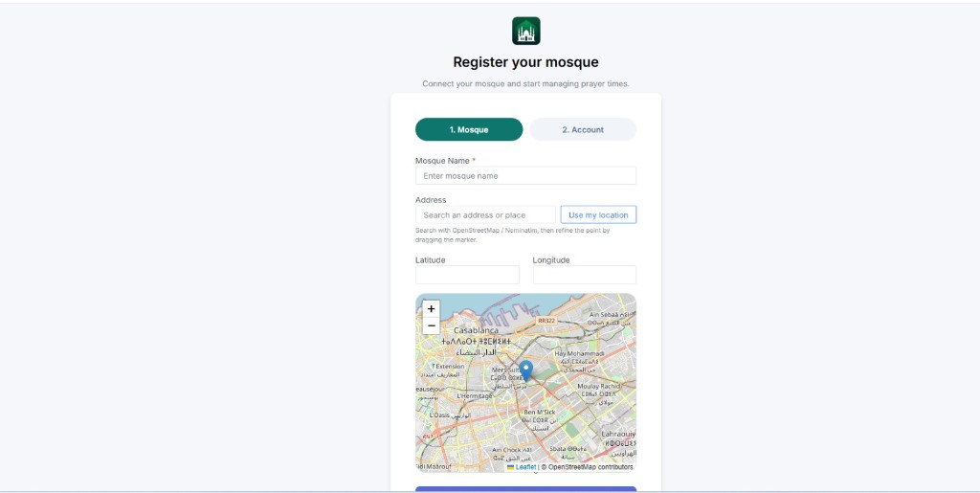Image resolution: width=980 pixels, height=493 pixels.
Task: Select the 1. Mosque step tab
Action: [469, 129]
